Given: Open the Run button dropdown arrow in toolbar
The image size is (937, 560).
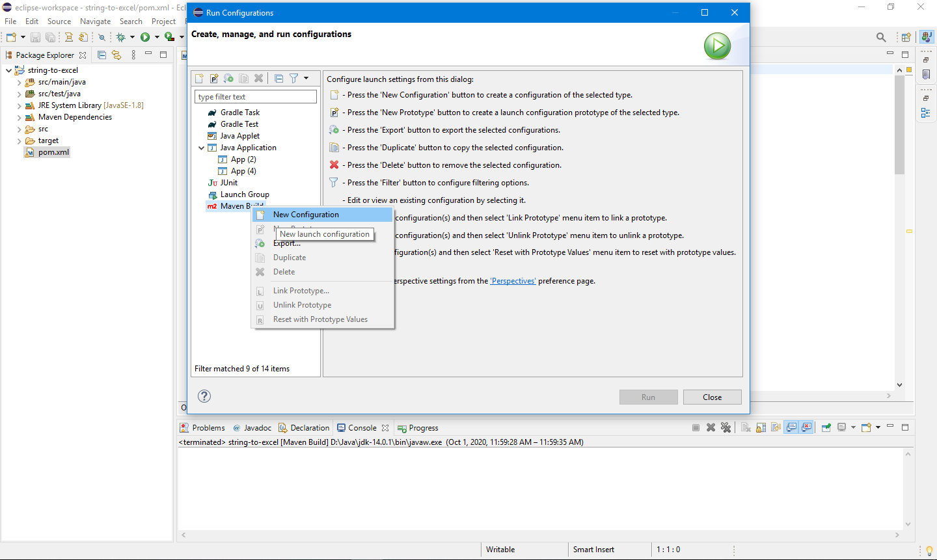Looking at the screenshot, I should [157, 37].
